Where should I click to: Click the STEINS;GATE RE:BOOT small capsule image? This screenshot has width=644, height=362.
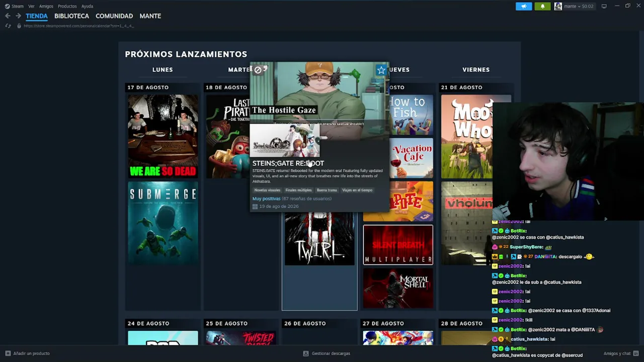point(285,141)
